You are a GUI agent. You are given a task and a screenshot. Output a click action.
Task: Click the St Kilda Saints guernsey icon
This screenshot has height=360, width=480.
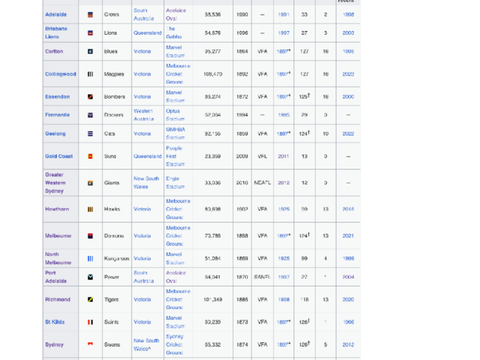tap(90, 322)
